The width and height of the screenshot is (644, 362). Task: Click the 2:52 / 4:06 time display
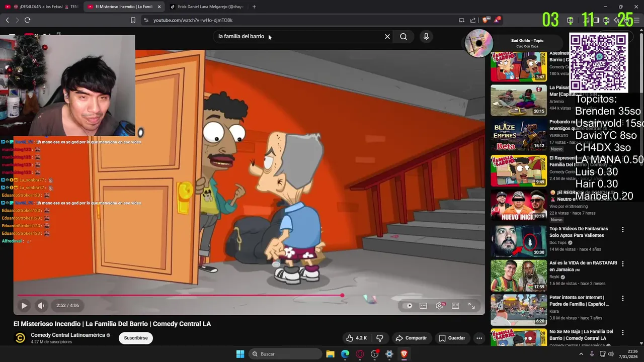[67, 305]
